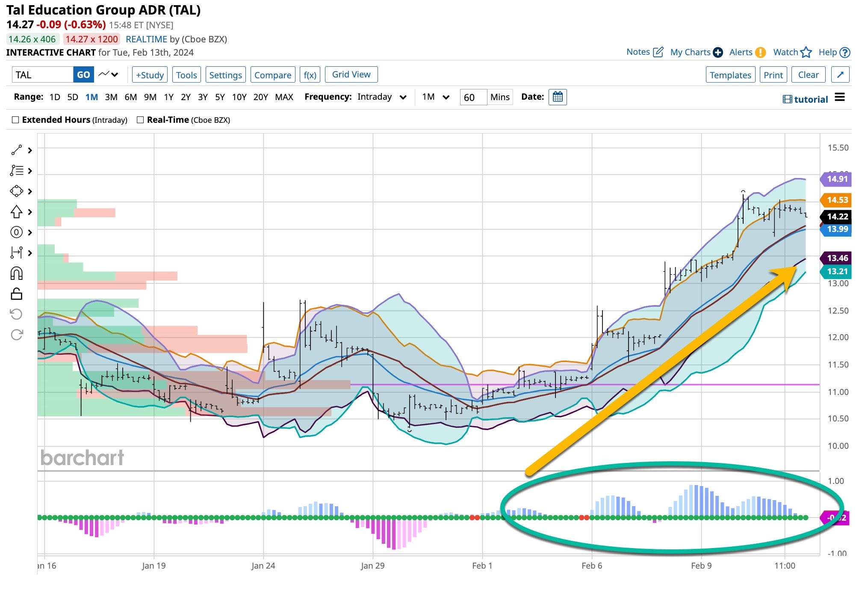Click the dark purple 13.46 price label
Screen dimensions: 868x599
point(836,258)
